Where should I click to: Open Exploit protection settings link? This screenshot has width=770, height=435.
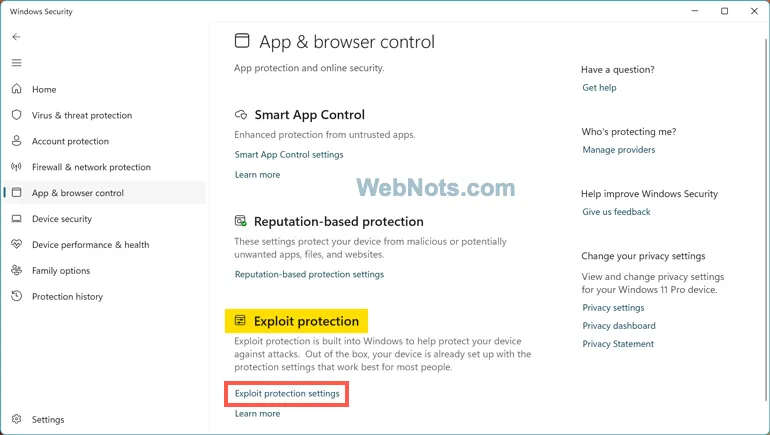(x=287, y=394)
